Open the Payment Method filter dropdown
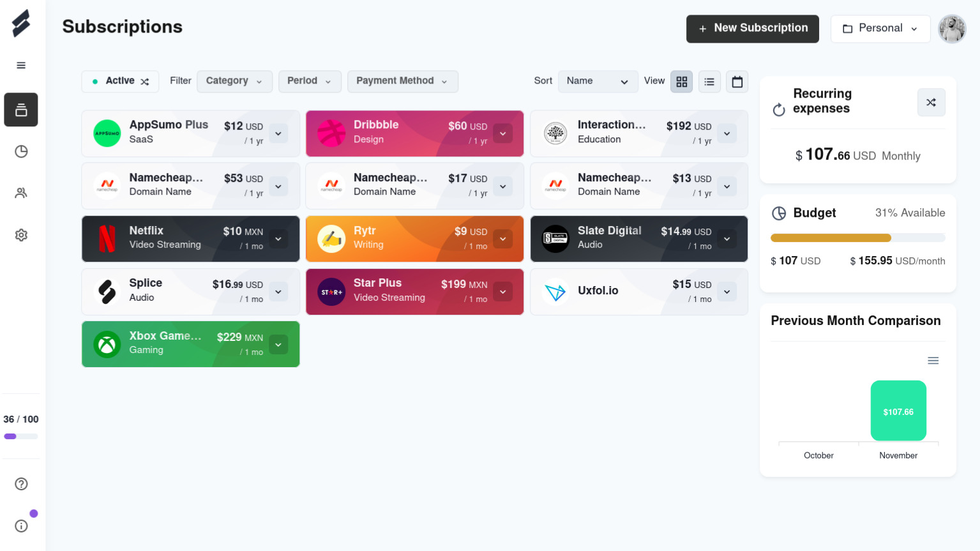Viewport: 980px width, 551px height. click(x=402, y=81)
